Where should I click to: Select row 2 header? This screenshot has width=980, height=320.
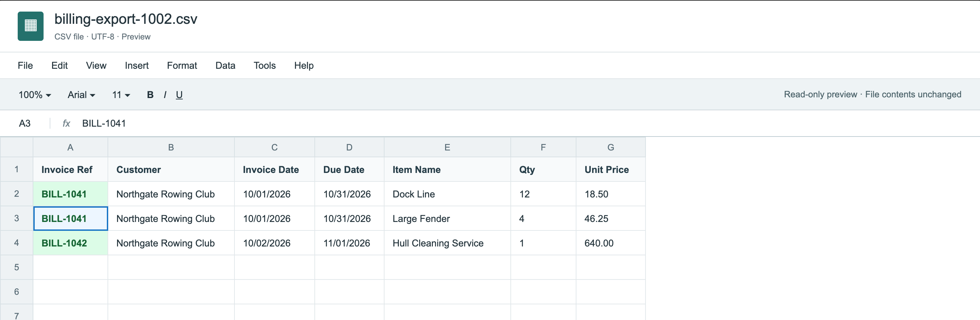(16, 194)
